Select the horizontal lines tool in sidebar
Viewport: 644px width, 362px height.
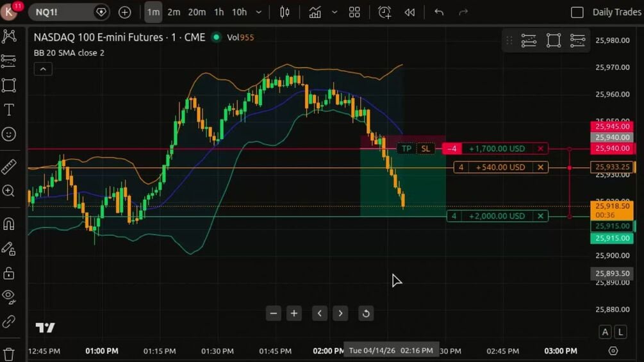click(x=9, y=61)
